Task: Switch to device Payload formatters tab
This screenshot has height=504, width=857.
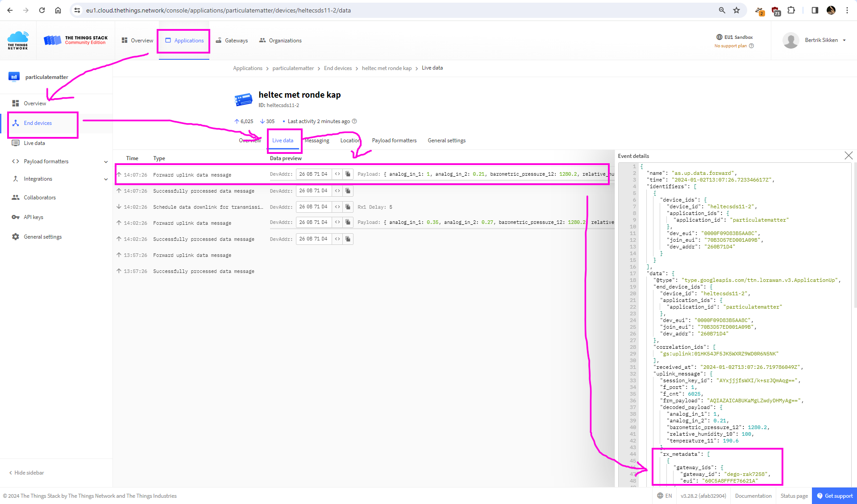Action: click(394, 140)
